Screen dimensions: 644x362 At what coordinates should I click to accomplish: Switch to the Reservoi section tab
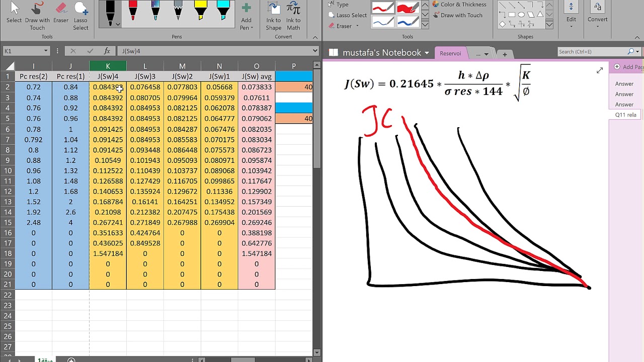click(450, 53)
